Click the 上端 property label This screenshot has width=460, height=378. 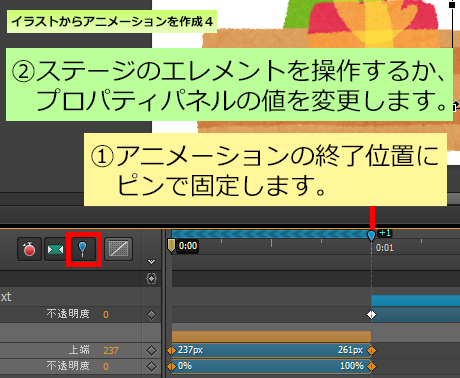click(79, 350)
